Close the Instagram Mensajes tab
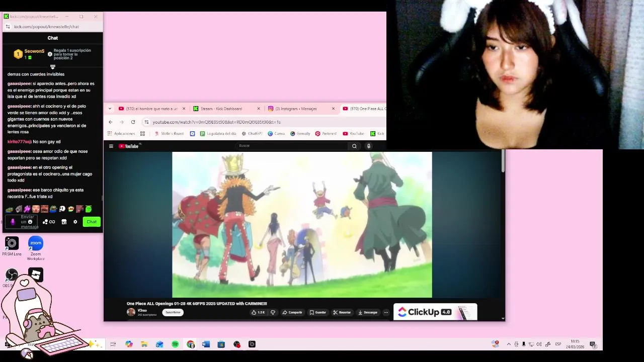This screenshot has width=644, height=362. (333, 109)
